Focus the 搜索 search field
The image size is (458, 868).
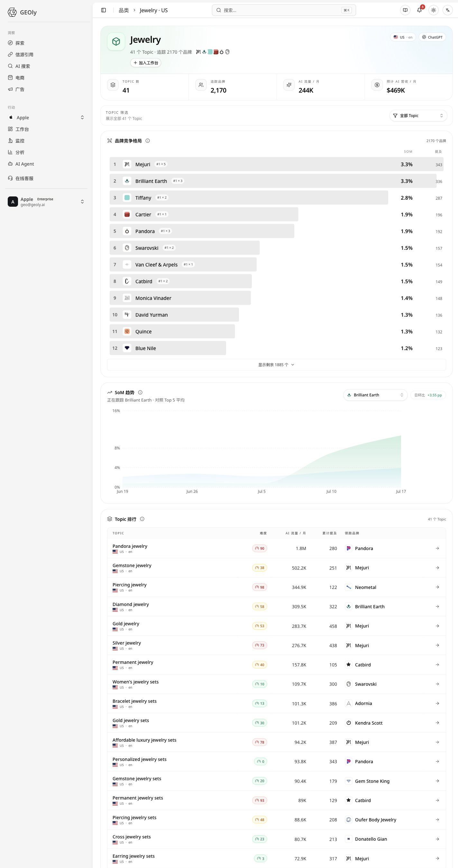pyautogui.click(x=284, y=10)
